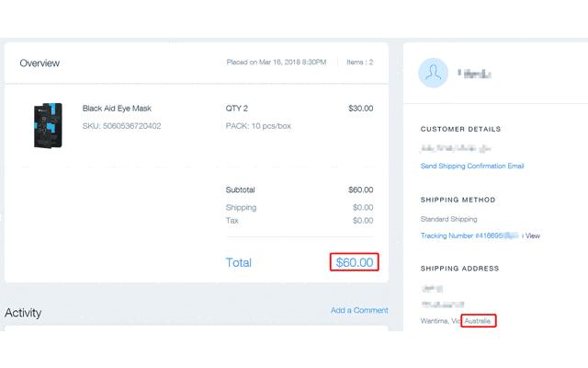Click the Subtotal $60.00 amount
Viewport: 588px width, 368px height.
(360, 190)
